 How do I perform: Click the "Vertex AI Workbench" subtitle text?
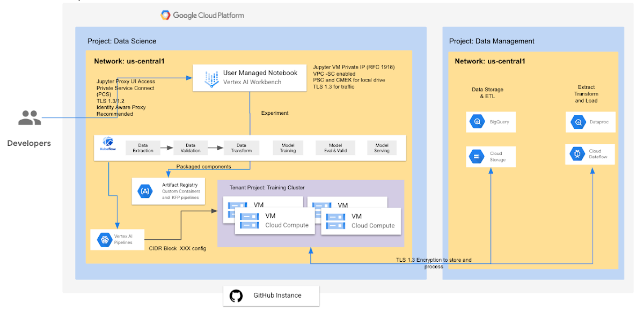tap(252, 82)
